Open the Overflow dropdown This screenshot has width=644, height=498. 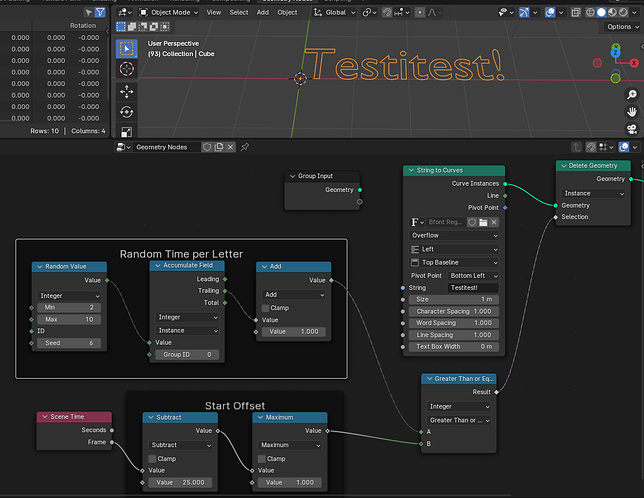[454, 236]
